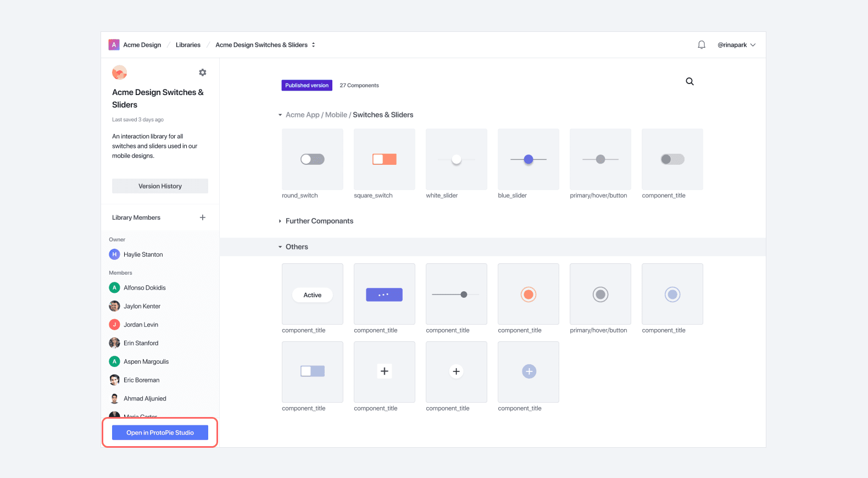The height and width of the screenshot is (478, 868).
Task: Click the 27 Components label
Action: coord(359,85)
